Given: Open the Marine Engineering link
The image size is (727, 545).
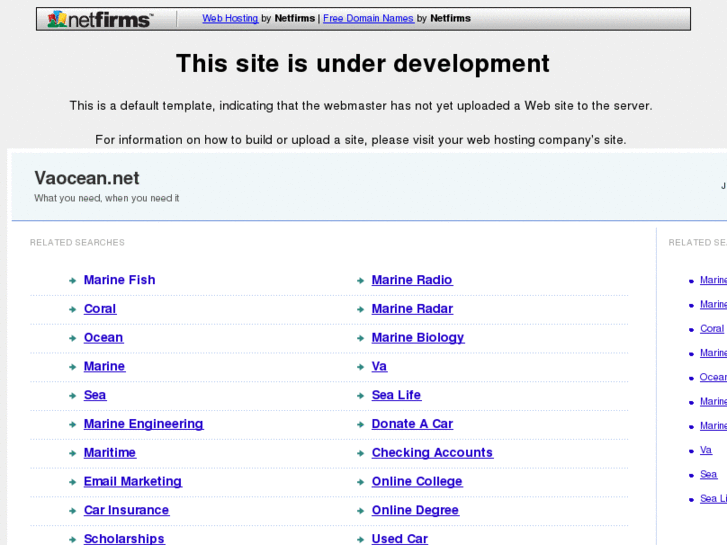Looking at the screenshot, I should 144,423.
